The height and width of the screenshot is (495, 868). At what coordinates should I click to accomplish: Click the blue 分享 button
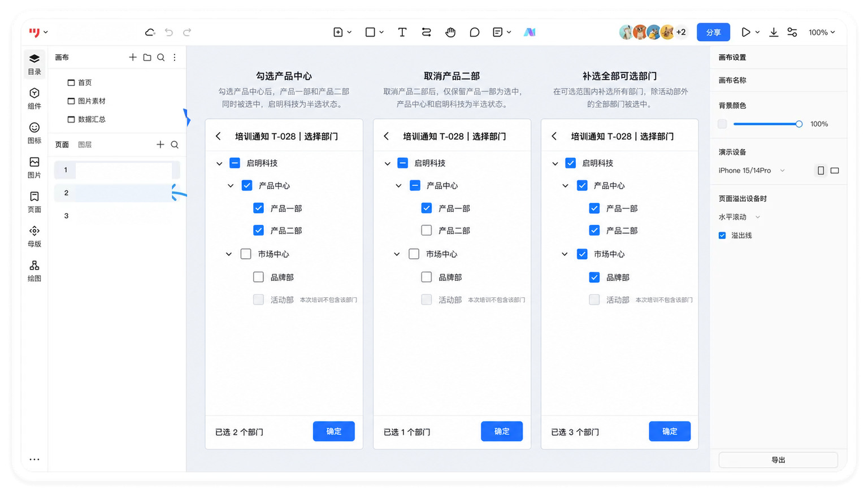click(x=713, y=32)
